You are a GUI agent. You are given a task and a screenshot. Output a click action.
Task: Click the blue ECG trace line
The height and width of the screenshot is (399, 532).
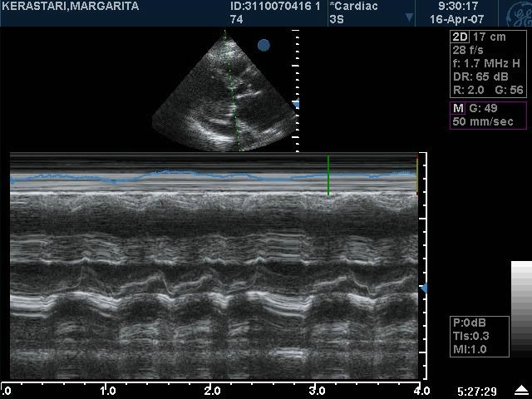click(214, 176)
